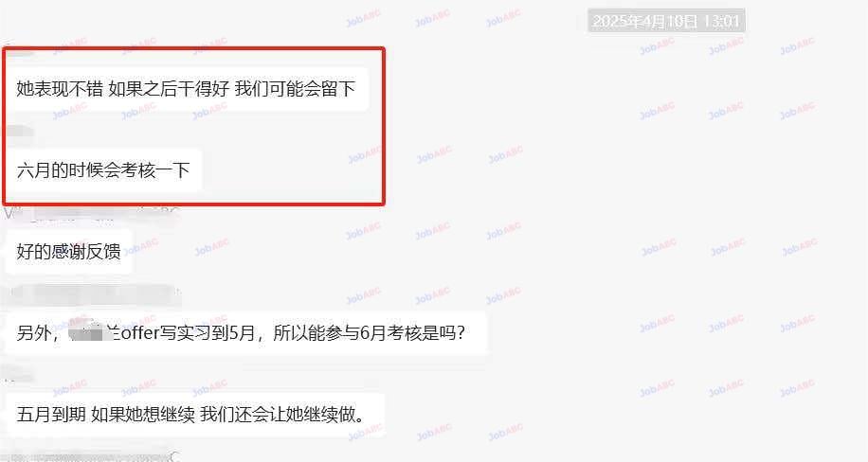The image size is (868, 462).
Task: Click the words 写实习到5月 in the question message
Action: tap(207, 333)
